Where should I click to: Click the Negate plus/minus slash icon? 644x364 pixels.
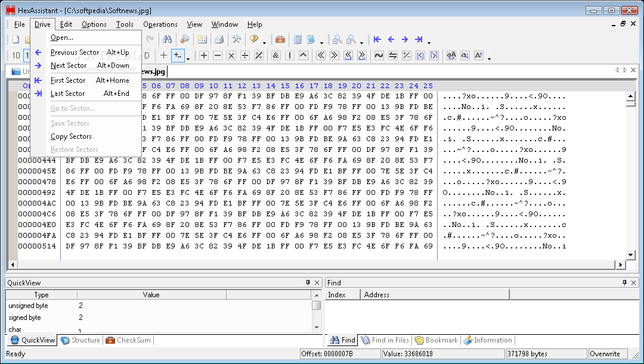coord(407,55)
